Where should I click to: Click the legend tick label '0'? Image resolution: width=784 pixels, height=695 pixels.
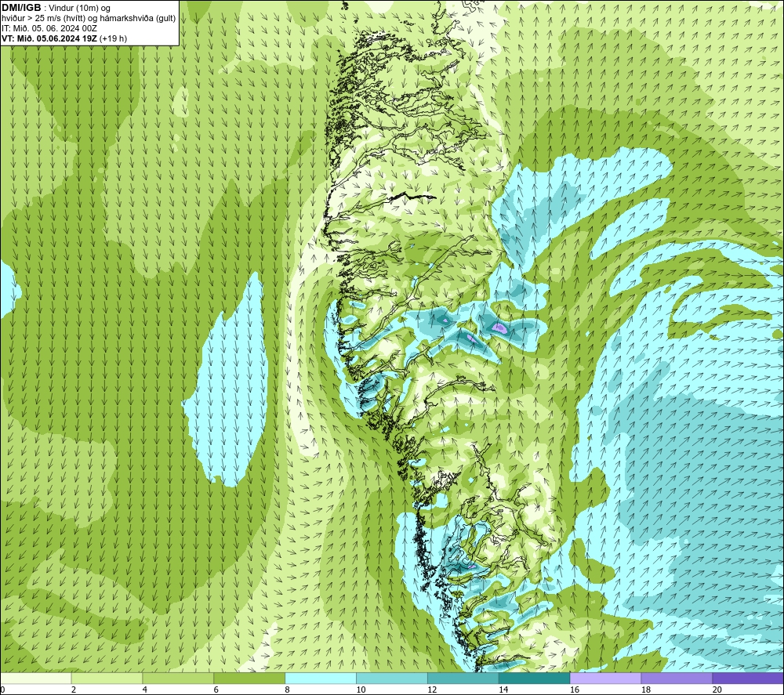[2, 690]
